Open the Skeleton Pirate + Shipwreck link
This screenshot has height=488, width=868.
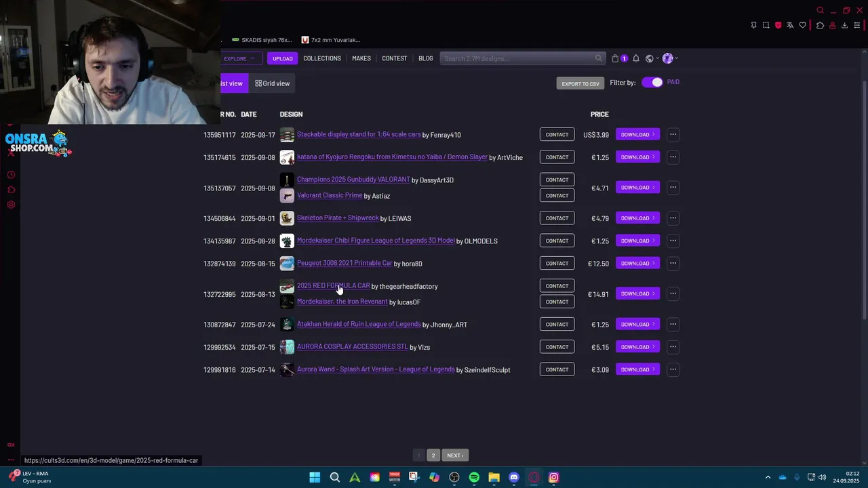[x=338, y=218]
